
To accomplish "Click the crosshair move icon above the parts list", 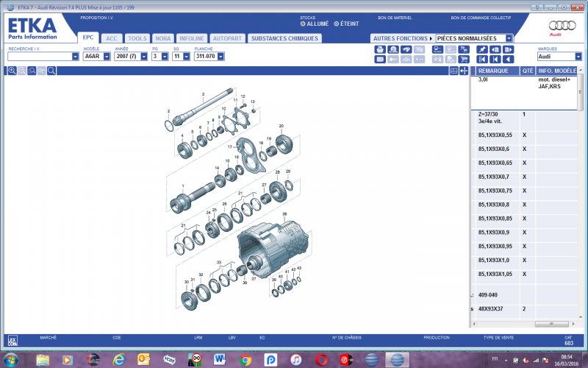I will (x=465, y=71).
